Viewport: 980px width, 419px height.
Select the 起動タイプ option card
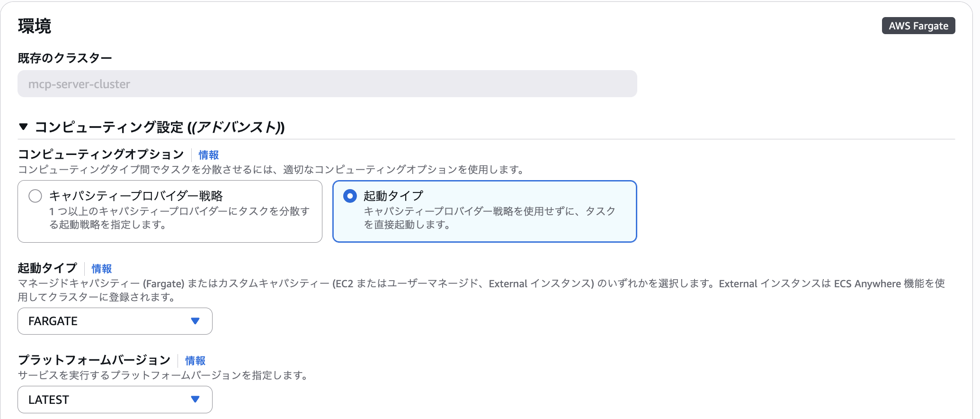point(484,211)
